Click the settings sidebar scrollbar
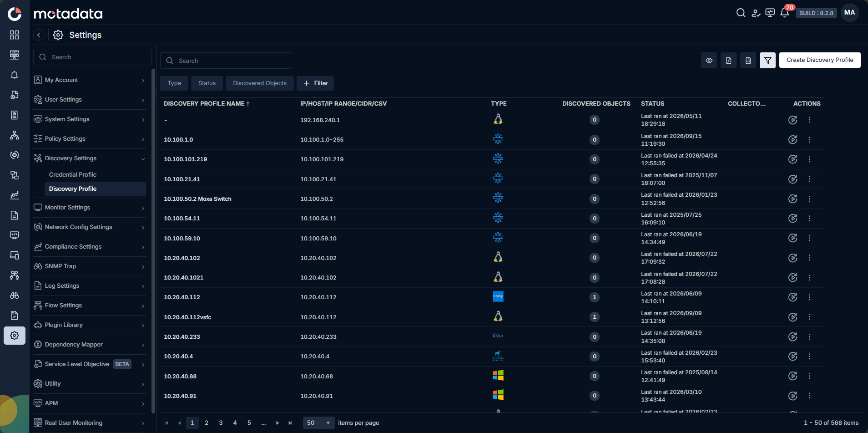Image resolution: width=868 pixels, height=433 pixels. click(x=153, y=241)
